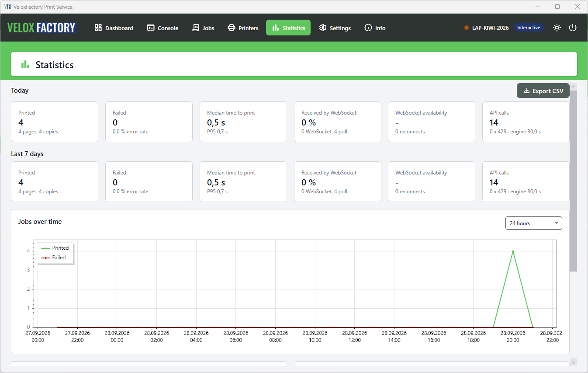Image resolution: width=588 pixels, height=373 pixels.
Task: Click the Statistics bar chart icon in header
Action: (x=25, y=65)
